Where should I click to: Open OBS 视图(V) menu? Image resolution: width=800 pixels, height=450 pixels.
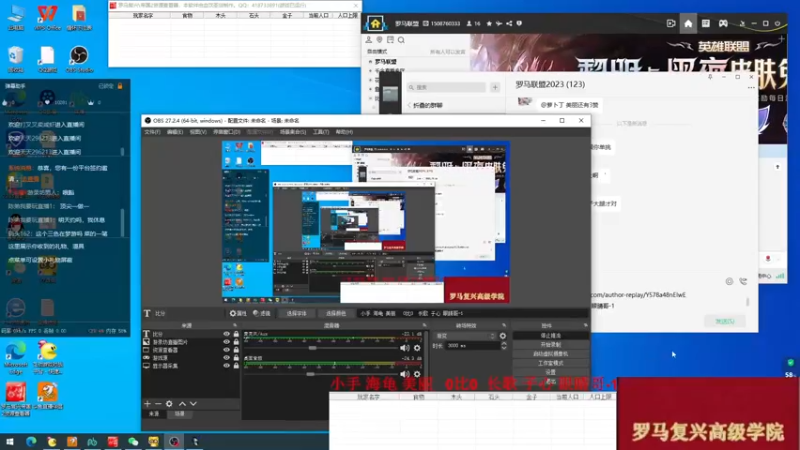pyautogui.click(x=198, y=132)
